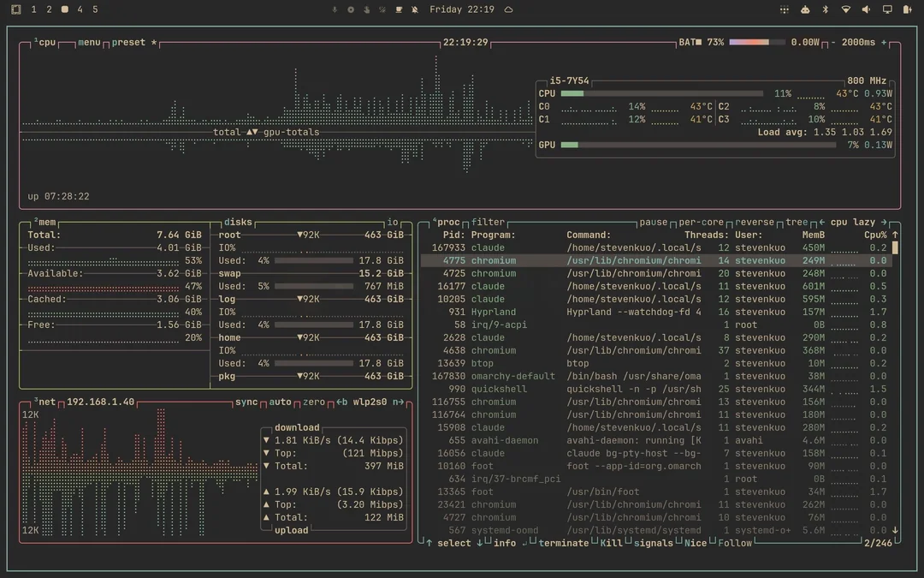This screenshot has width=924, height=578.
Task: Toggle the coffee cup idle-inhibit icon
Action: point(399,9)
